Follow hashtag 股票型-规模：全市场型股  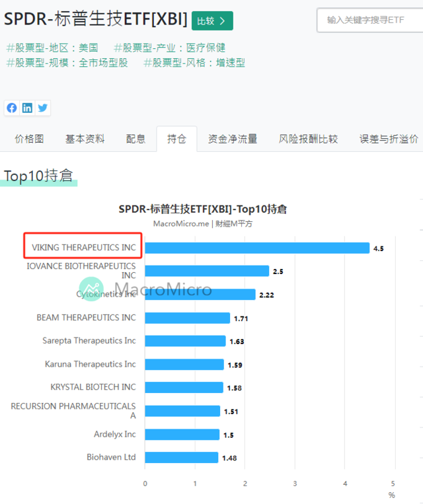67,63
